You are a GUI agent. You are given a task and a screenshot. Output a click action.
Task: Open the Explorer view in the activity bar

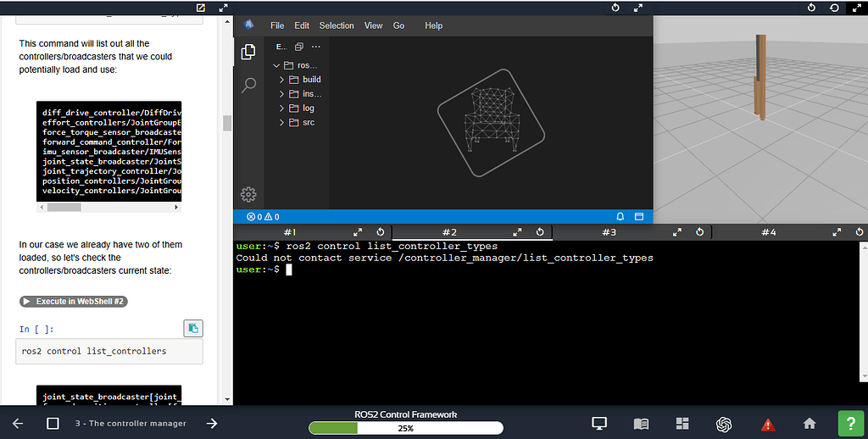point(248,53)
